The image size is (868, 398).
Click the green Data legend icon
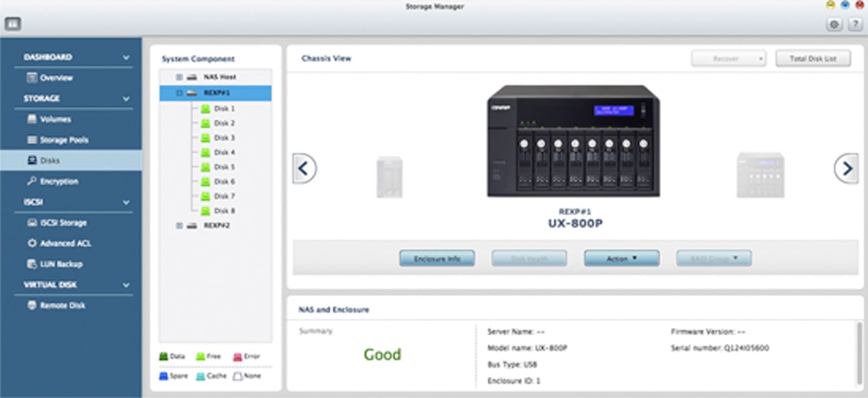[x=164, y=357]
